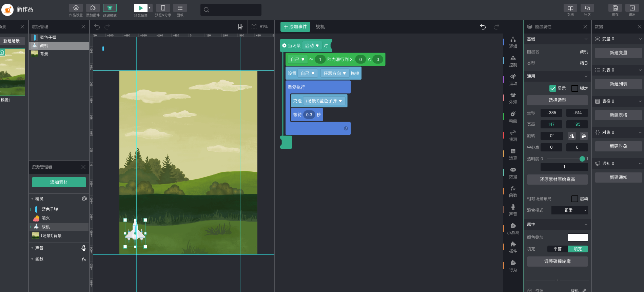The width and height of the screenshot is (644, 292).
Task: Open 混合模式 正常 dropdown
Action: coord(570,210)
